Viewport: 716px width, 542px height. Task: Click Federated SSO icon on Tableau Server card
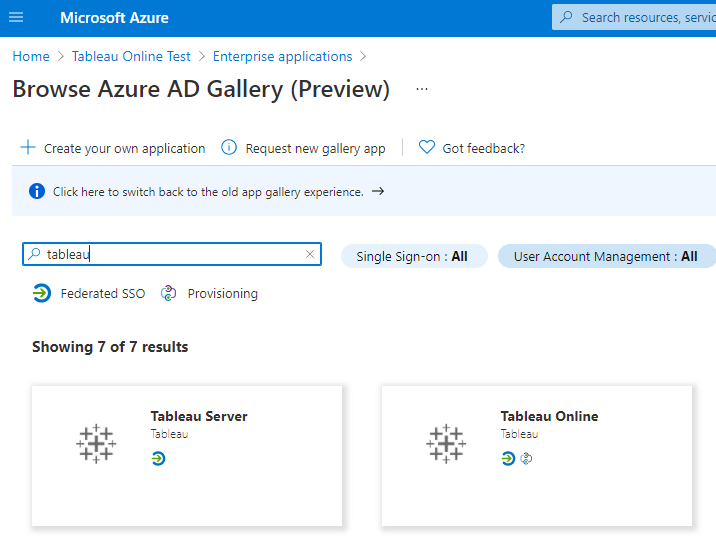click(158, 458)
